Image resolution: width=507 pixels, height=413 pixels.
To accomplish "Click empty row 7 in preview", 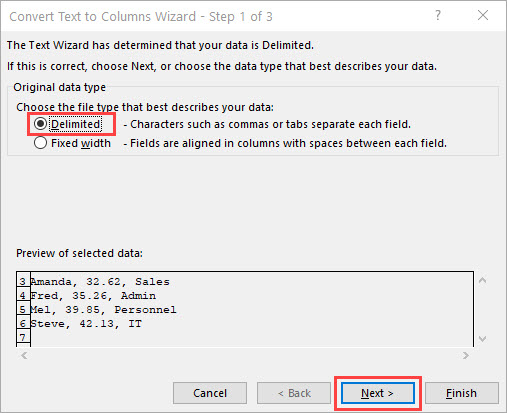I will point(252,338).
